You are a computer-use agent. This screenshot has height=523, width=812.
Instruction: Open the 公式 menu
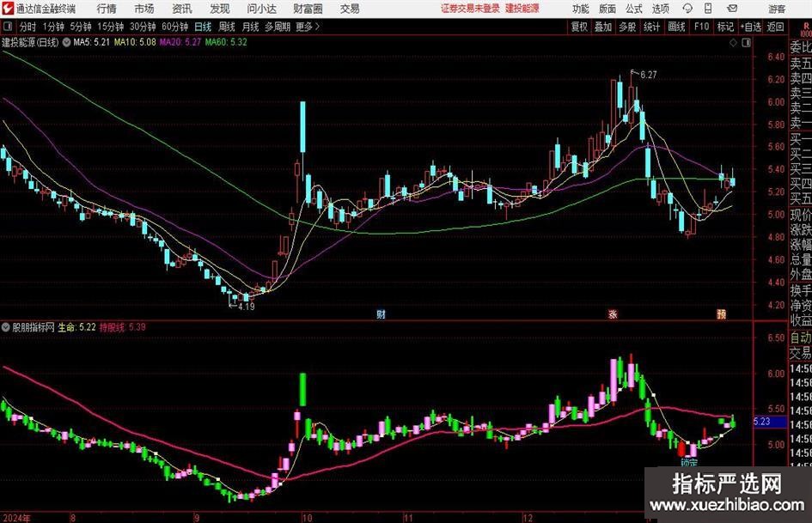634,9
